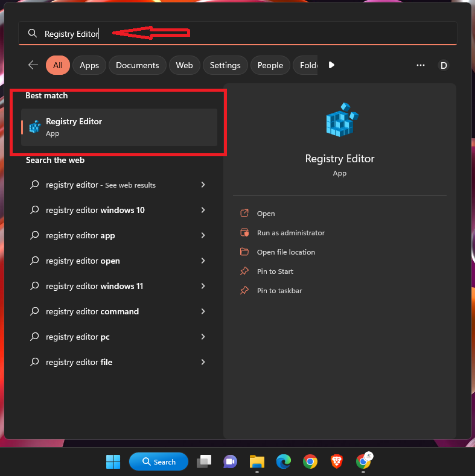Click the Pin to taskbar pin icon

pyautogui.click(x=244, y=291)
